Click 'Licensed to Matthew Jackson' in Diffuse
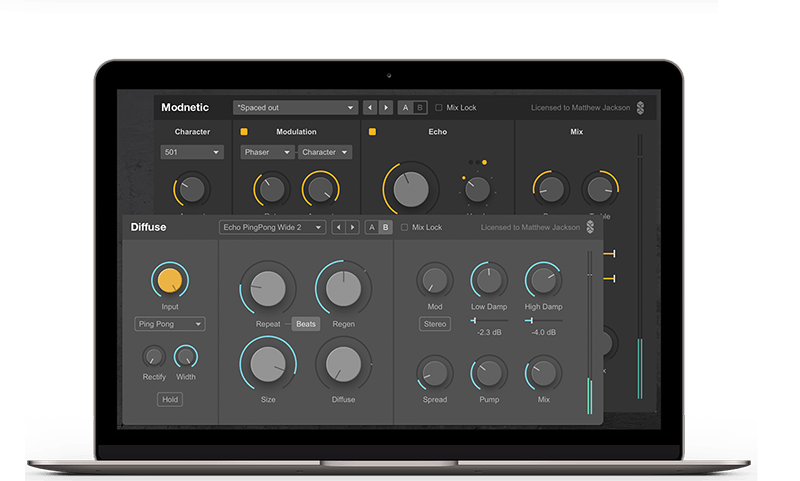800x481 pixels. coord(530,227)
